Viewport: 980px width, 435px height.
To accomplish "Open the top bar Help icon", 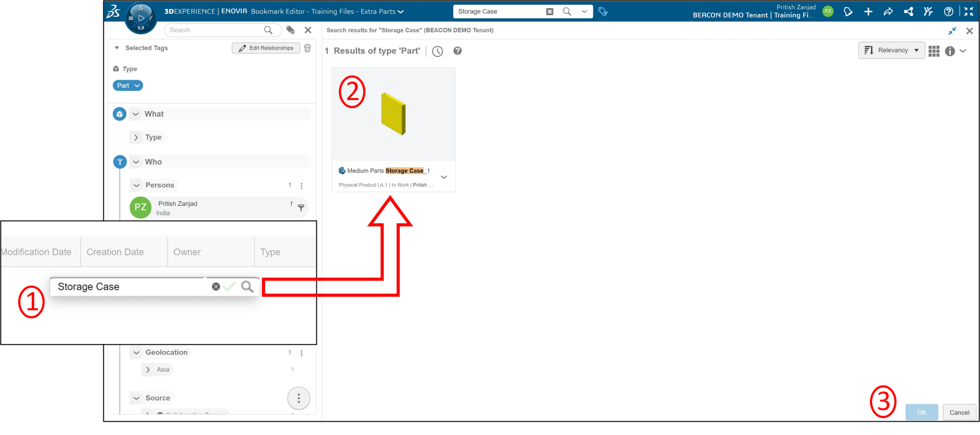I will 948,11.
